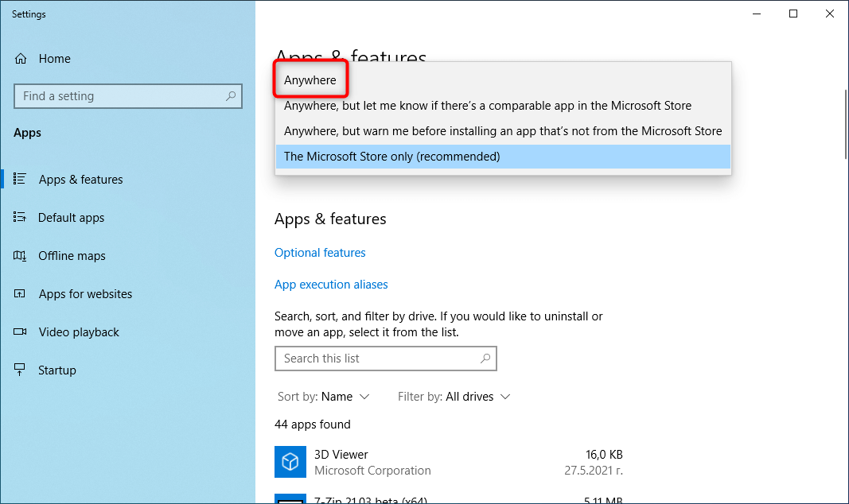Minimize the Settings window
This screenshot has width=849, height=504.
pyautogui.click(x=757, y=14)
